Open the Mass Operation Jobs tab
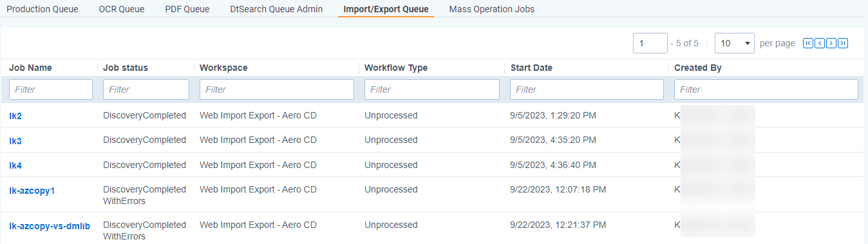This screenshot has width=868, height=244. tap(491, 9)
